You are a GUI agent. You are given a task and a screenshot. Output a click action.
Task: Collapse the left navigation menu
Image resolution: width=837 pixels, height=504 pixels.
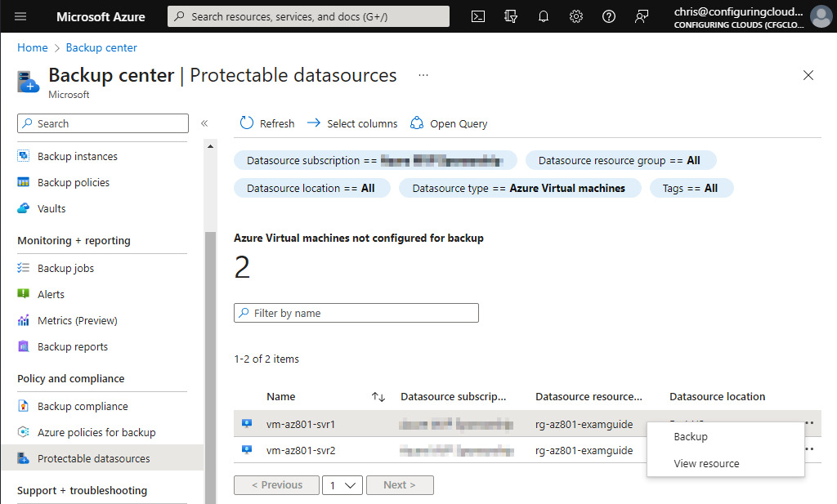pos(204,123)
